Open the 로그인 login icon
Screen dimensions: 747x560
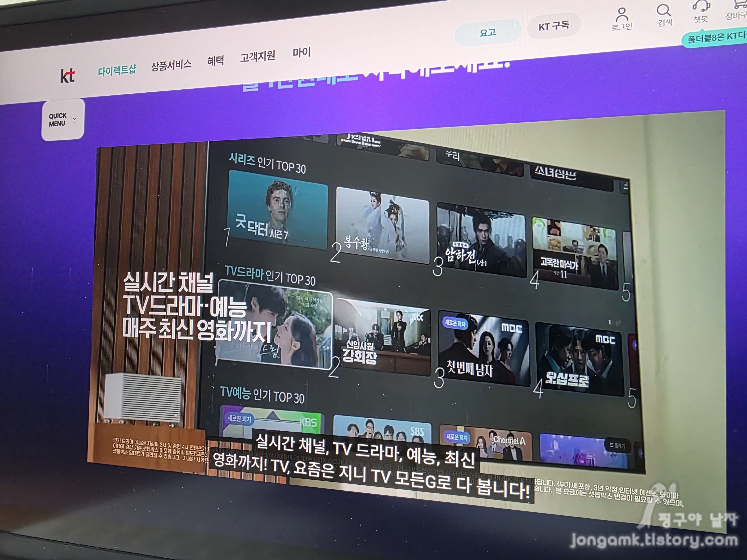click(621, 19)
